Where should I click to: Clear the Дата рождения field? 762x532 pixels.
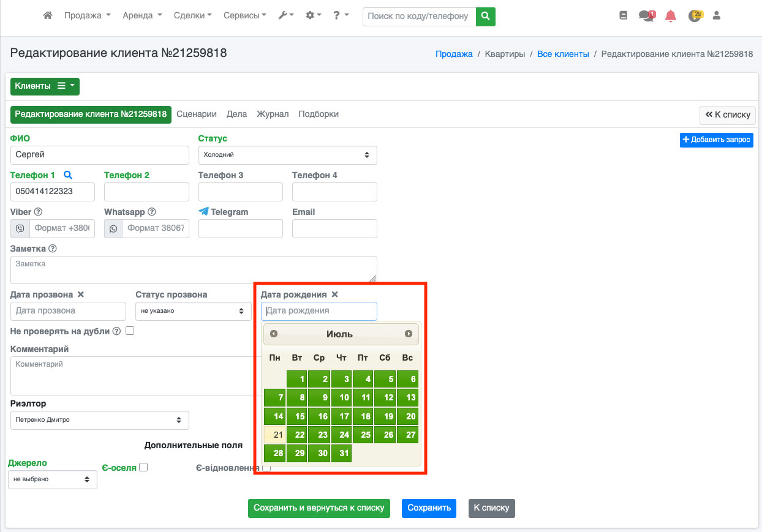click(x=334, y=294)
